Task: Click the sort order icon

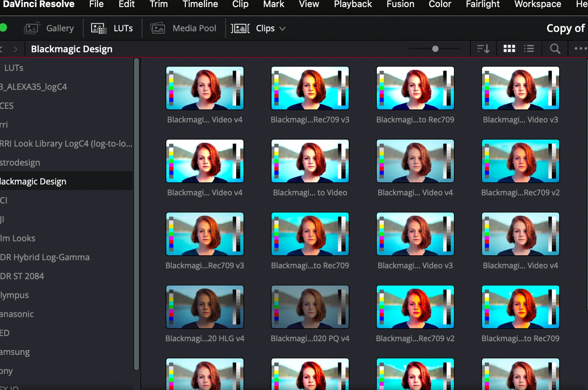Action: (483, 48)
